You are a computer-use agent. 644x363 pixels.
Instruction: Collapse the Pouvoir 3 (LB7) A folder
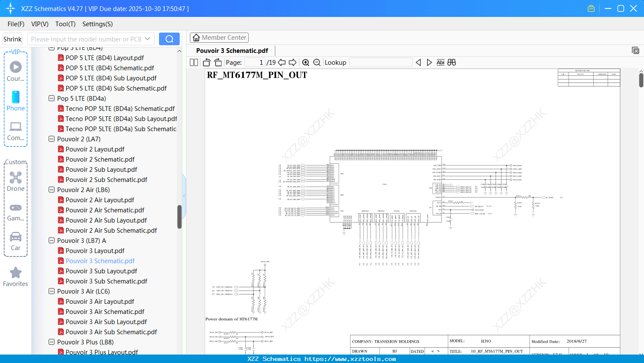coord(51,240)
